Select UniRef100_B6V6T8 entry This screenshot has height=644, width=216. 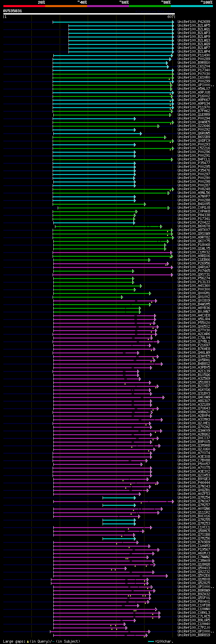[x=194, y=226]
